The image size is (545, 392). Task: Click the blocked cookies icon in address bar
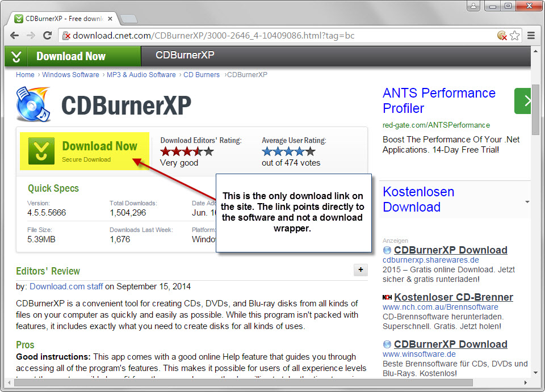coord(502,35)
